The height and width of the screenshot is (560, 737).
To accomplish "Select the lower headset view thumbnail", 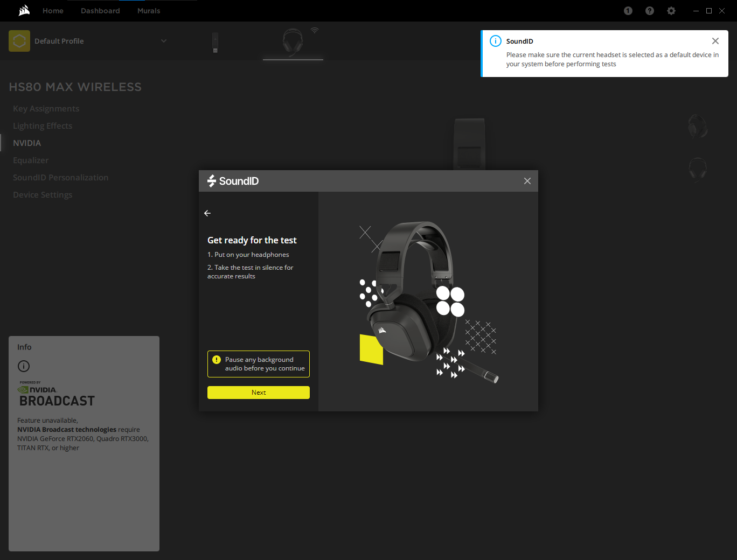I will 698,169.
